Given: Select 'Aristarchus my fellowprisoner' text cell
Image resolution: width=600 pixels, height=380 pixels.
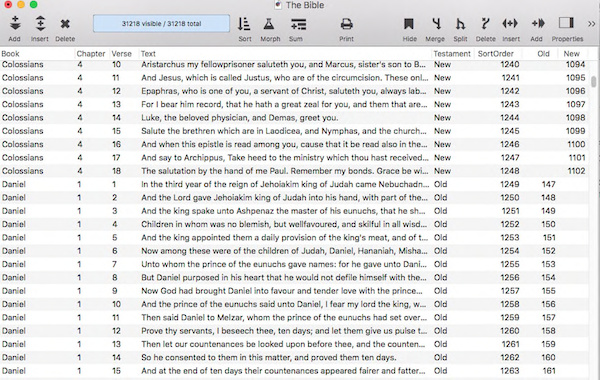Looking at the screenshot, I should (x=285, y=64).
